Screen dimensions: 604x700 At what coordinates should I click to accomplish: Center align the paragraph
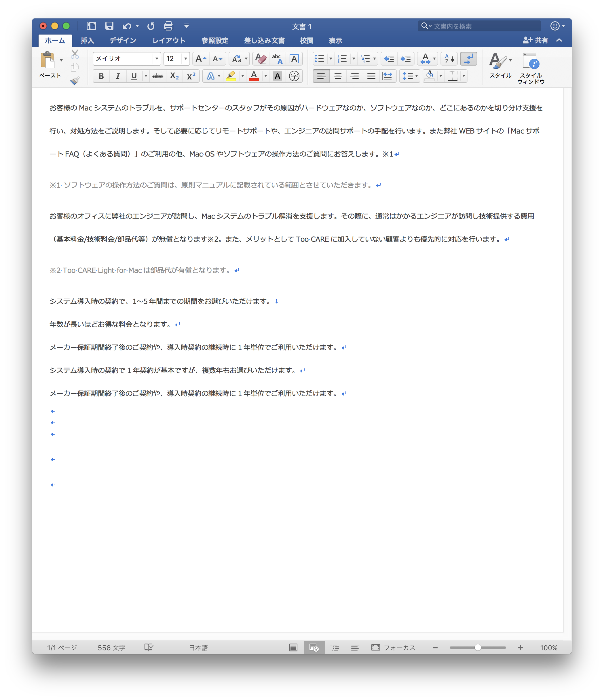(x=338, y=76)
